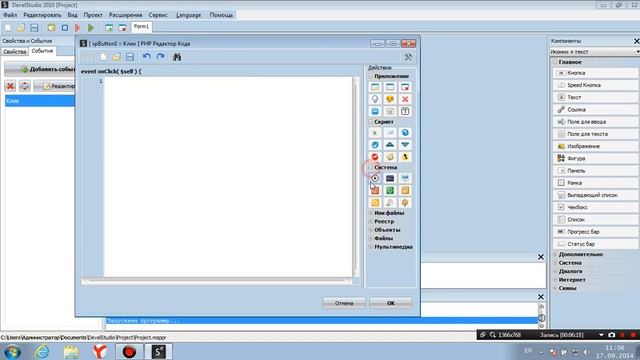Viewport: 640px width, 360px height.
Task: Click the red run/debug arrow in main toolbar
Action: pyautogui.click(x=78, y=28)
